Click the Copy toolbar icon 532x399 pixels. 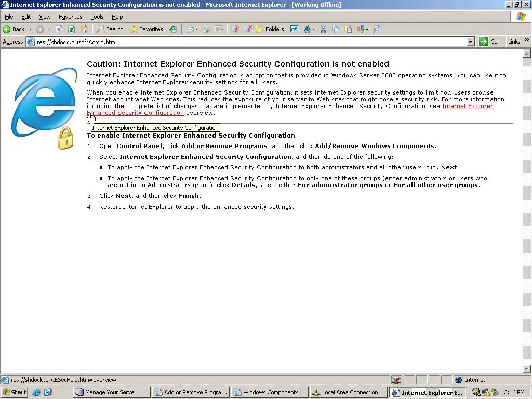(336, 29)
